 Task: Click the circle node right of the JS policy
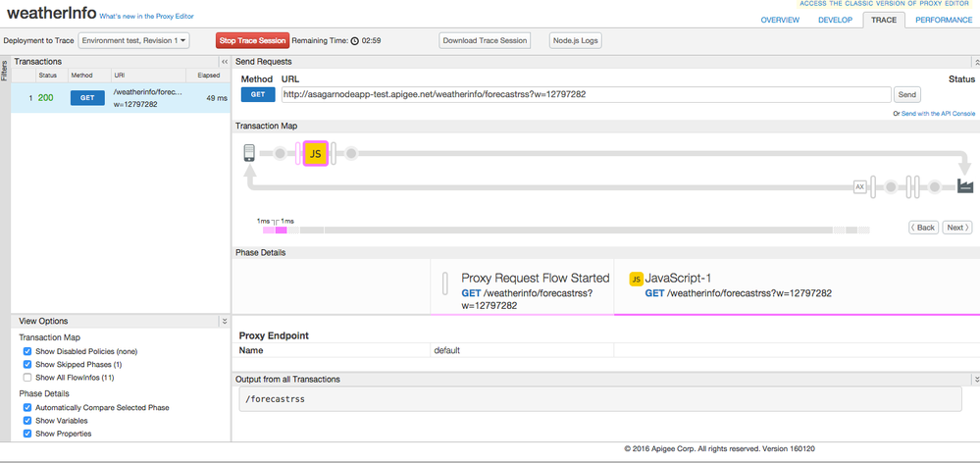tap(351, 153)
